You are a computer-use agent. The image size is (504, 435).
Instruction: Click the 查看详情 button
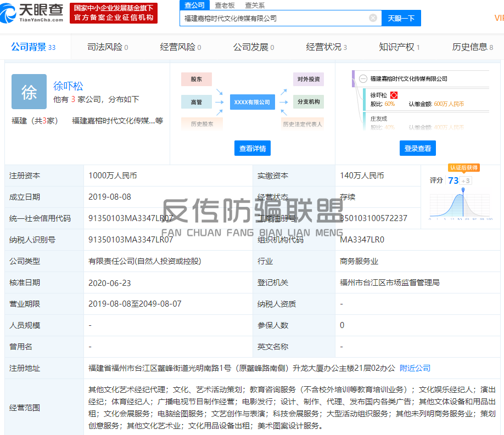(253, 148)
